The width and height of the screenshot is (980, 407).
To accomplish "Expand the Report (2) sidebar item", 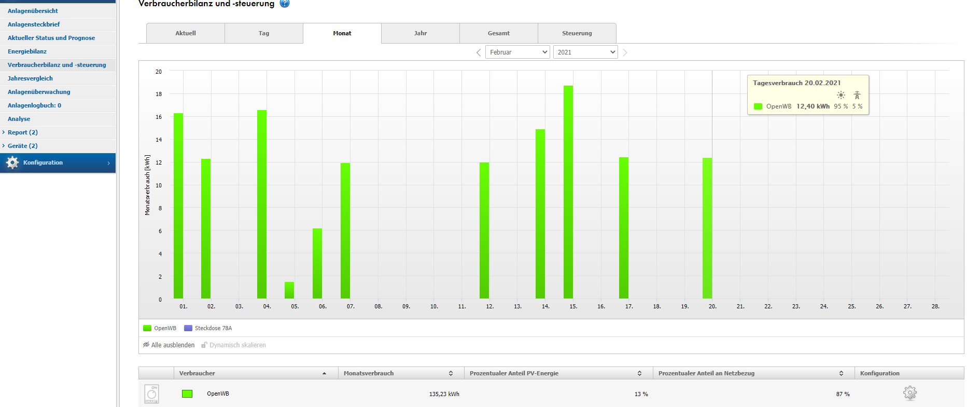I will 22,132.
